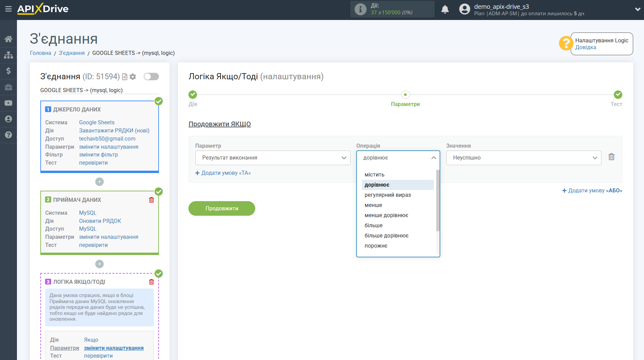Click the source block перевірити link
The height and width of the screenshot is (360, 644).
(x=93, y=163)
